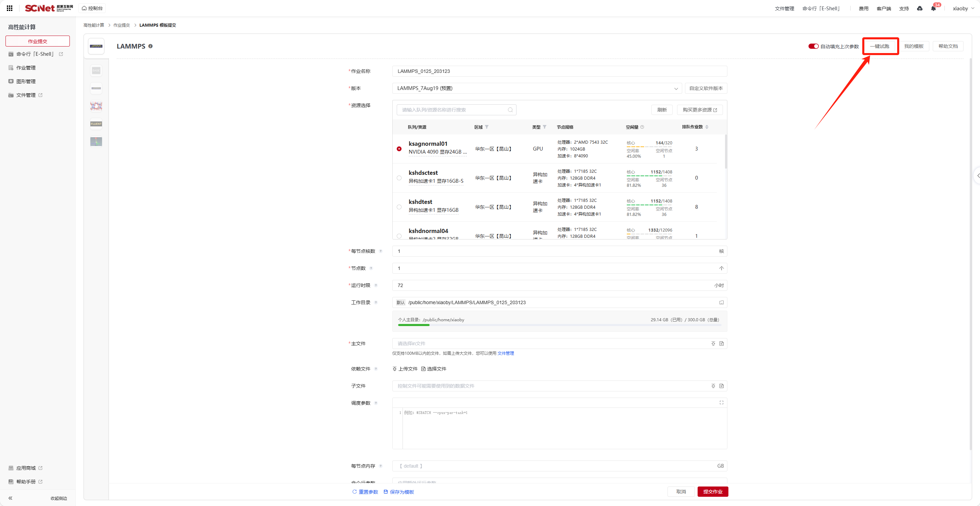Viewport: 980px width, 506px height.
Task: Sort by queued jobs column arrows
Action: 707,127
